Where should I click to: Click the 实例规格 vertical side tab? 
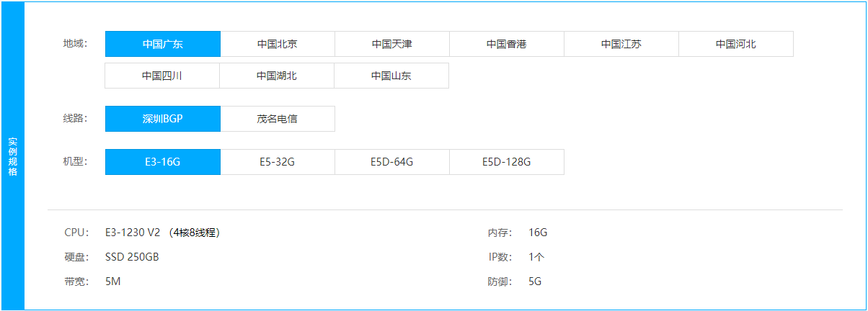coord(13,155)
